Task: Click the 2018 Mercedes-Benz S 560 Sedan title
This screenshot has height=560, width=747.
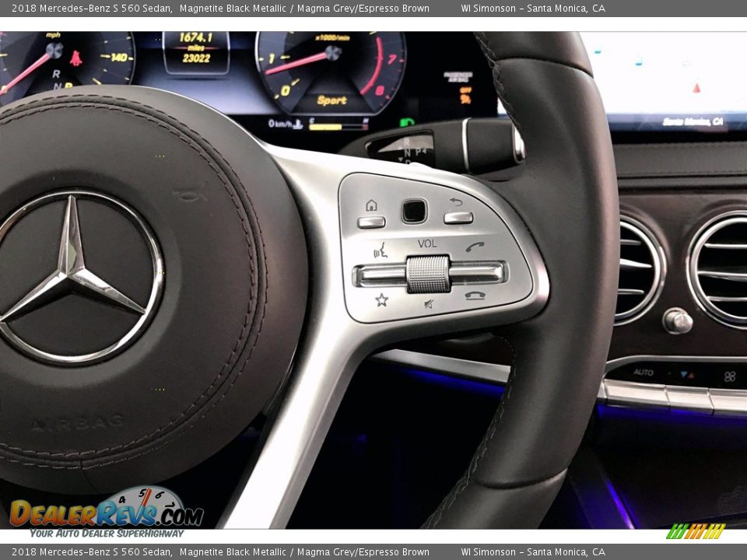Action: 92,8
